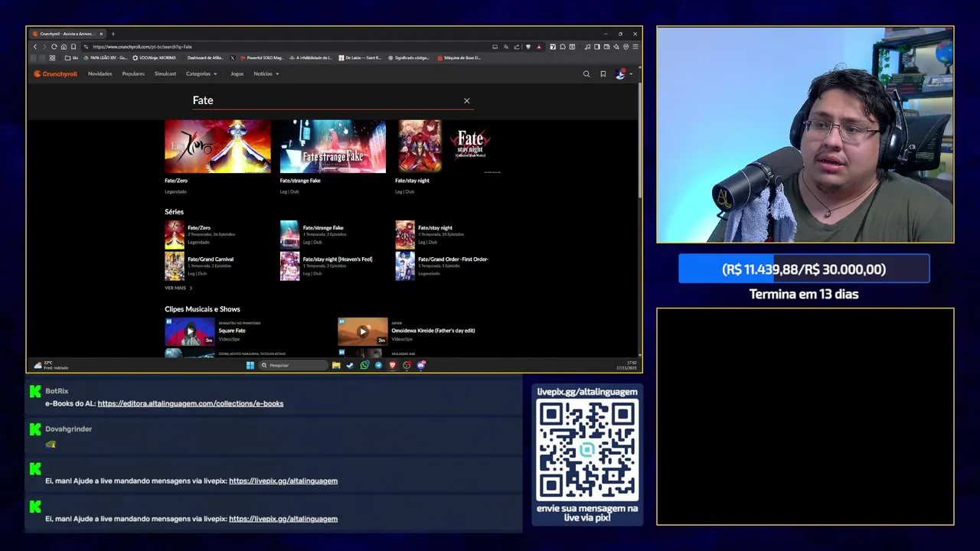Go to browser home icon
The height and width of the screenshot is (551, 980).
[x=64, y=47]
